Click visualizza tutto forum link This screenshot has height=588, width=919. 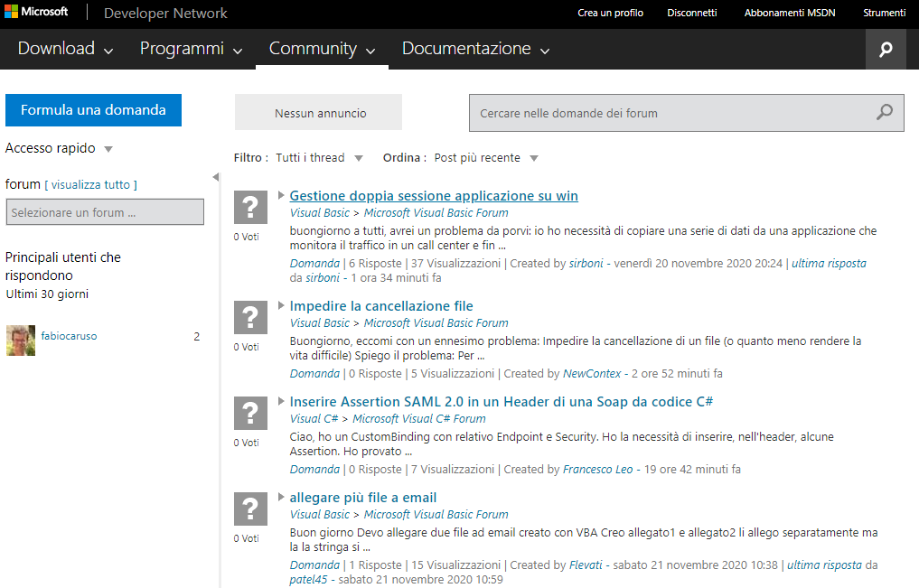click(x=91, y=184)
